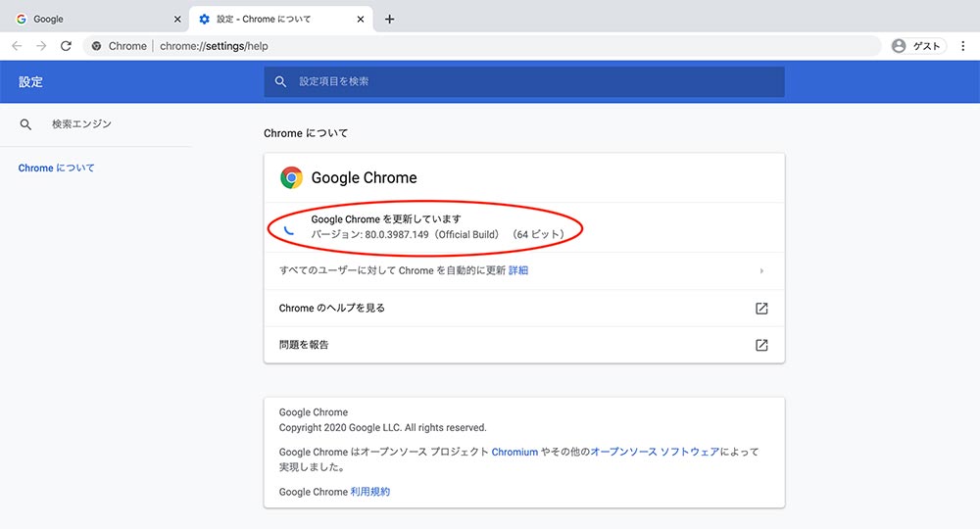Close the Google tab

pos(177,20)
